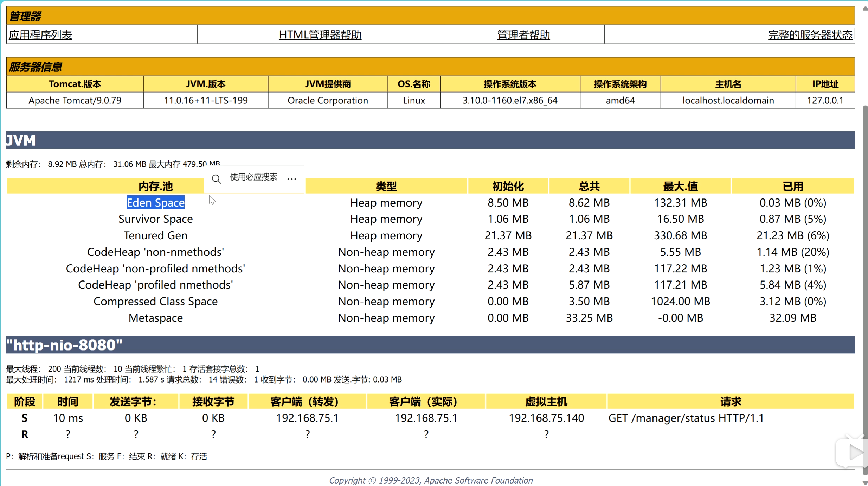Image resolution: width=868 pixels, height=486 pixels.
Task: Click the R stage cell
Action: click(24, 434)
